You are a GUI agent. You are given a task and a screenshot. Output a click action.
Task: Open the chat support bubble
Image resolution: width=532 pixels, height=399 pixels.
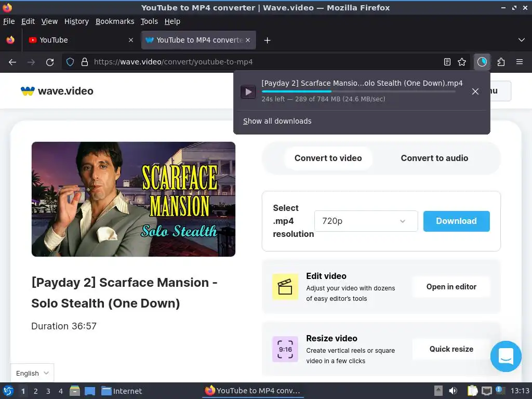click(506, 356)
